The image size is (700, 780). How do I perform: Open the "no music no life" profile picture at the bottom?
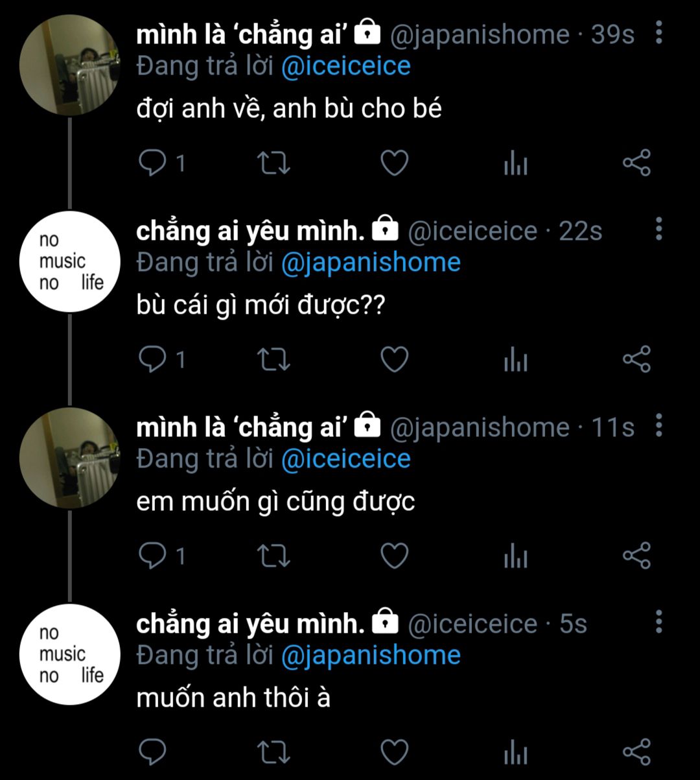[70, 654]
